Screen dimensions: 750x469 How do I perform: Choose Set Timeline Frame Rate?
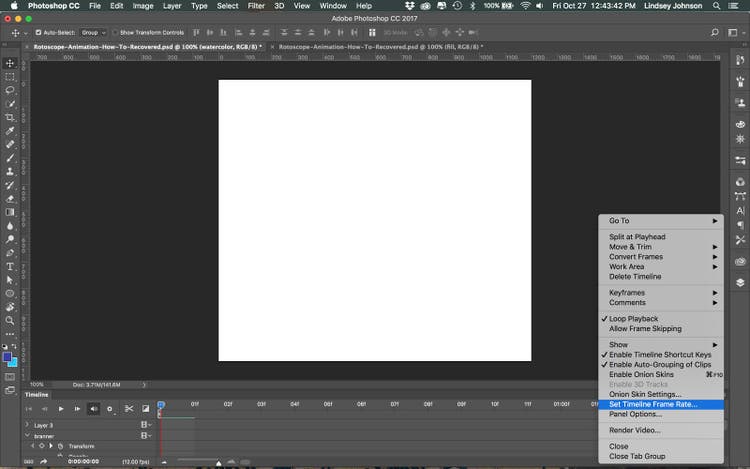pos(661,404)
